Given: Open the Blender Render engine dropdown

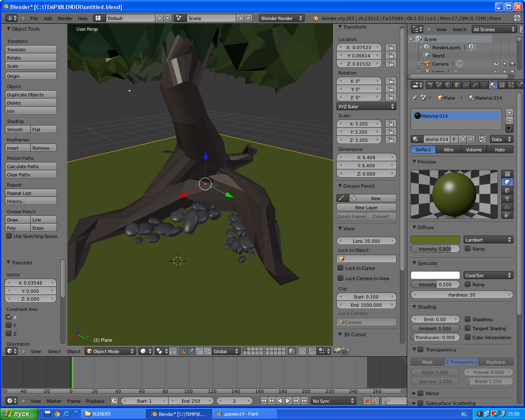Looking at the screenshot, I should click(282, 18).
